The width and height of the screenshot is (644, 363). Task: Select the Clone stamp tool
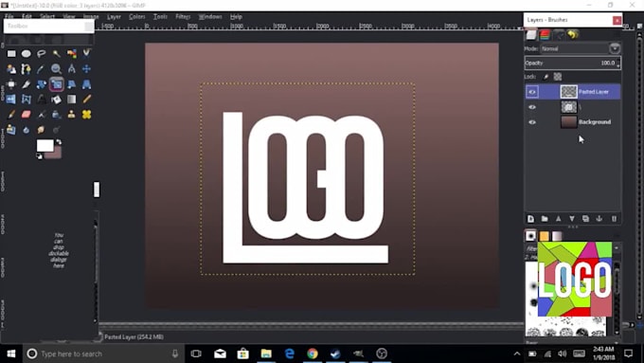(x=71, y=115)
